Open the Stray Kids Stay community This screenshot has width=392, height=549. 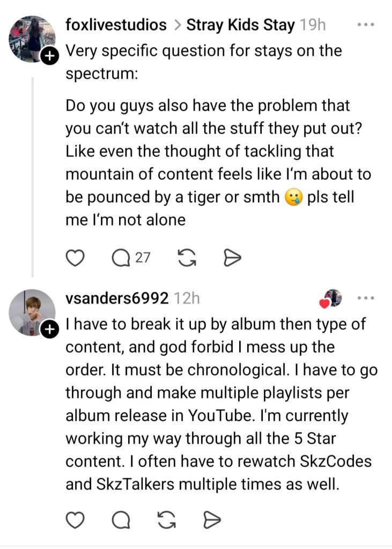[x=240, y=25]
